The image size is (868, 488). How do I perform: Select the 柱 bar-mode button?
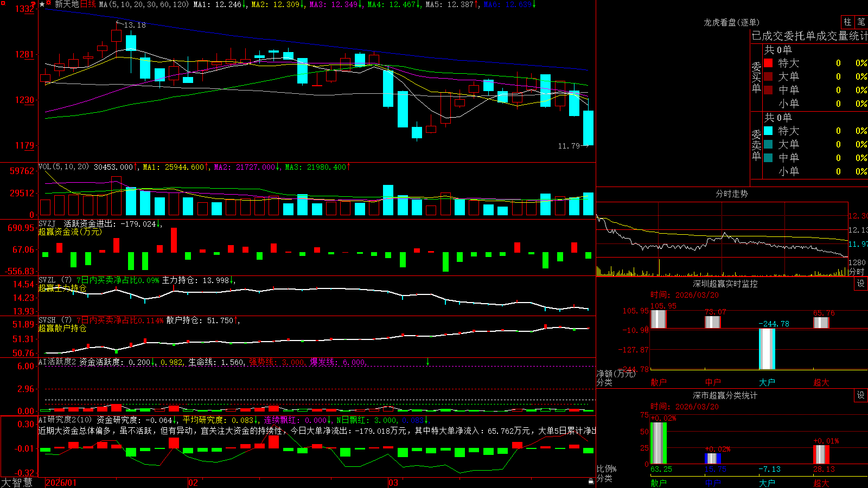click(x=847, y=22)
